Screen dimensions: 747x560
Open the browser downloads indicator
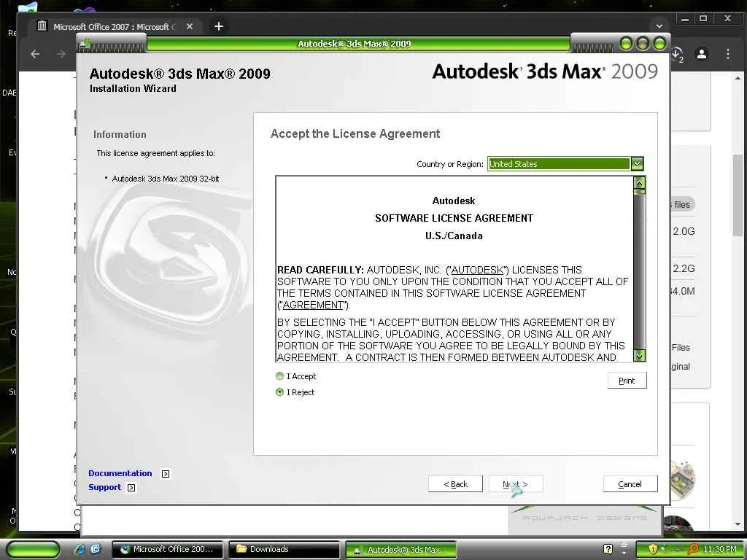pos(678,54)
